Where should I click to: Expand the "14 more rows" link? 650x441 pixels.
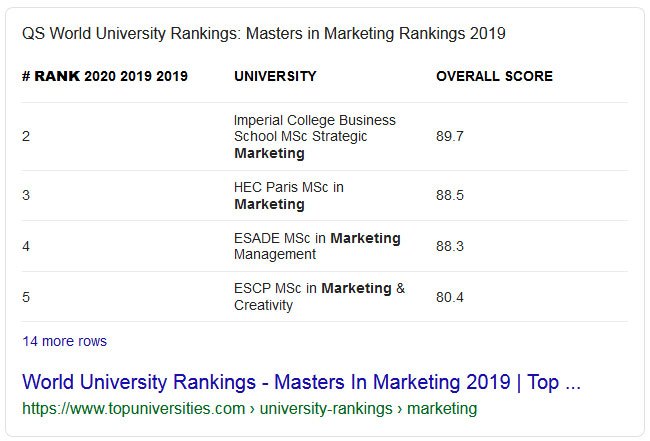64,341
